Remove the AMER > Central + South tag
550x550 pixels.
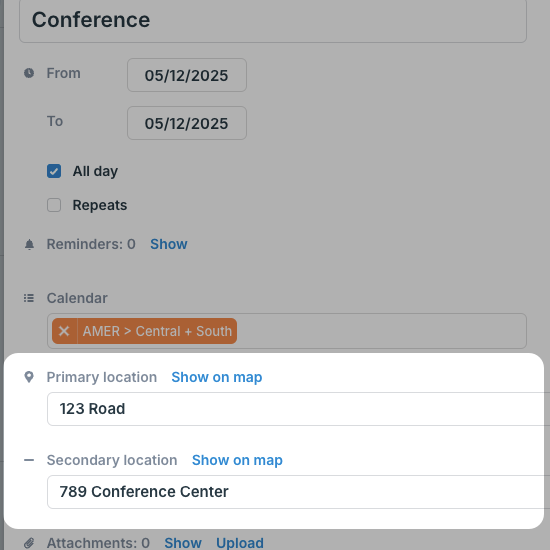coord(64,331)
